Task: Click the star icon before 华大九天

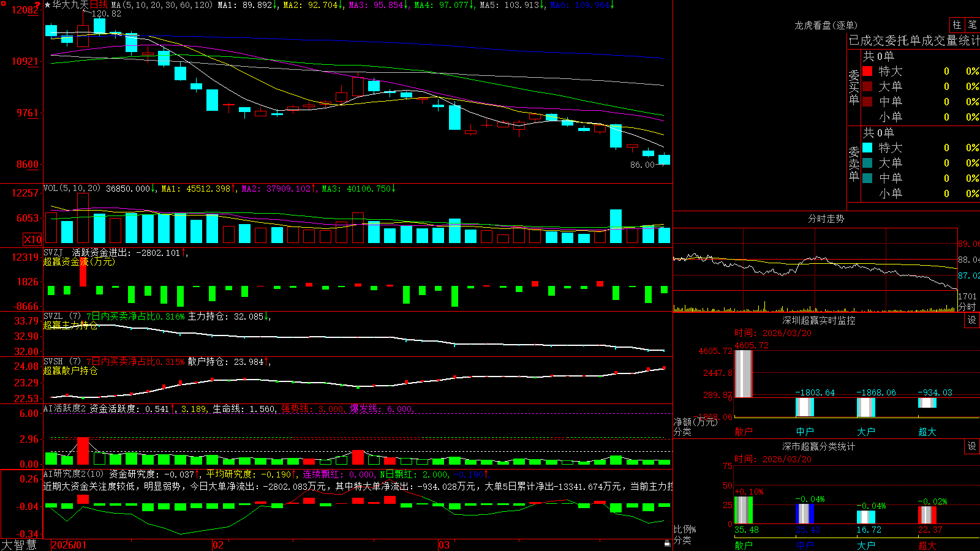Action: [47, 5]
